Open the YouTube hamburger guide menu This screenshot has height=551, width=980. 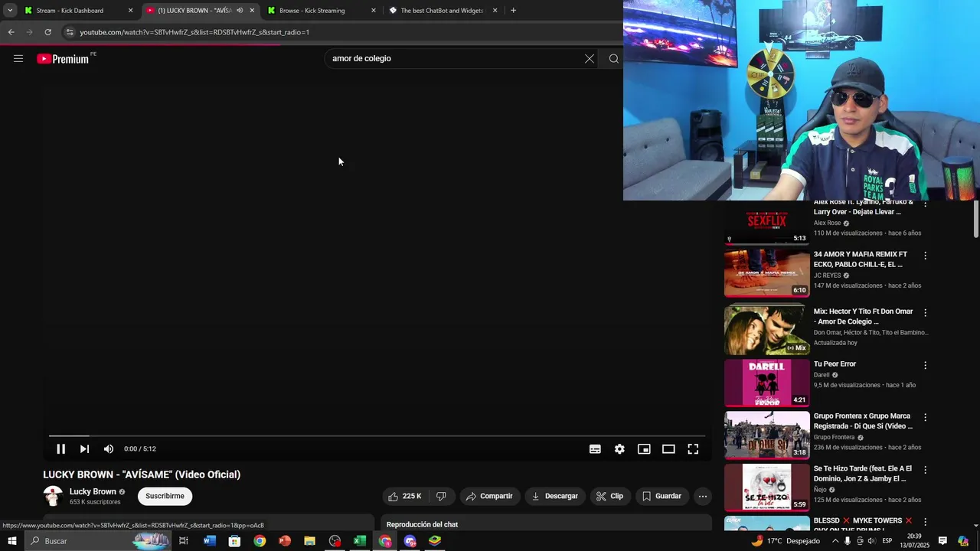tap(18, 59)
